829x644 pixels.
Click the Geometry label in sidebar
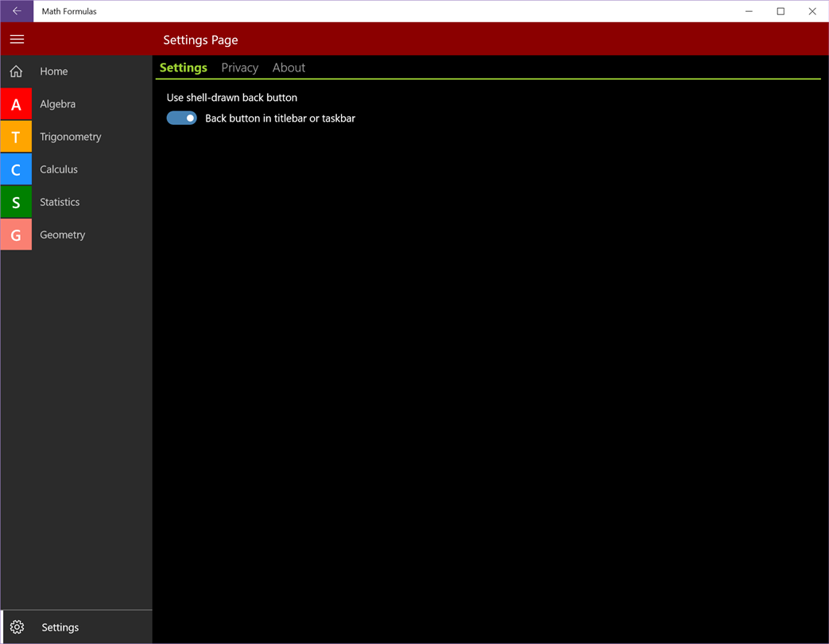[x=62, y=235]
